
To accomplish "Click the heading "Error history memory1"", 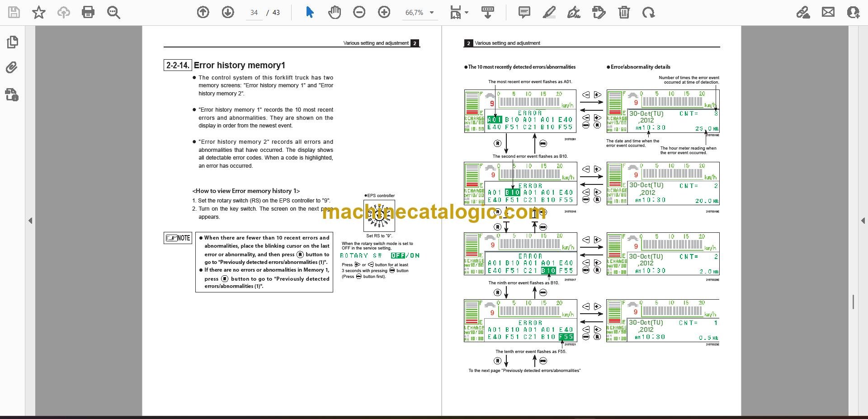I will point(239,65).
